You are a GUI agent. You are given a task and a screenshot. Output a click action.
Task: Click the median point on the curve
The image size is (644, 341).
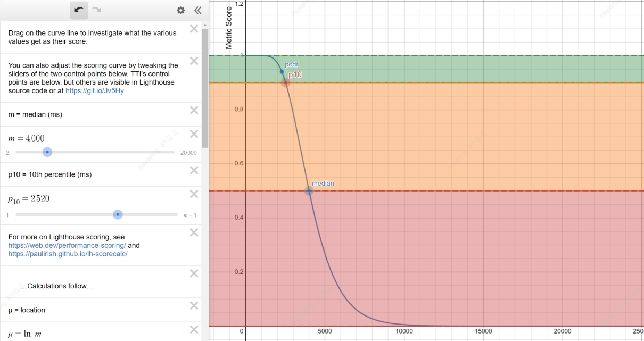click(x=309, y=191)
